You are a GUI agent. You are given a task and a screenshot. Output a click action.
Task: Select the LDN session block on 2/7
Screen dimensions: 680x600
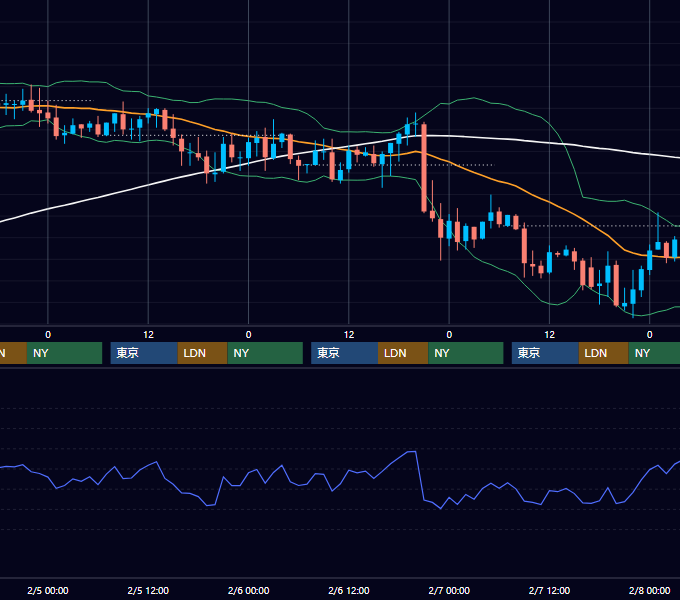tap(604, 353)
